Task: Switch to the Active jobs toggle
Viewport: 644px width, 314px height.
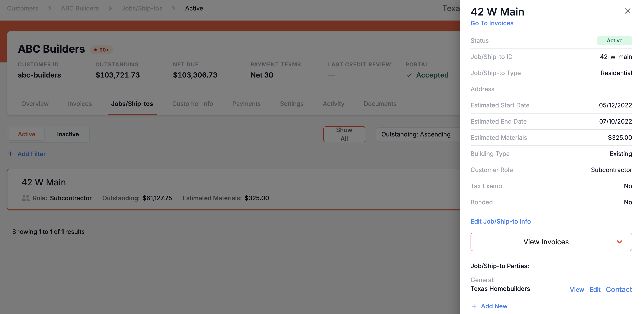Action: [x=26, y=134]
